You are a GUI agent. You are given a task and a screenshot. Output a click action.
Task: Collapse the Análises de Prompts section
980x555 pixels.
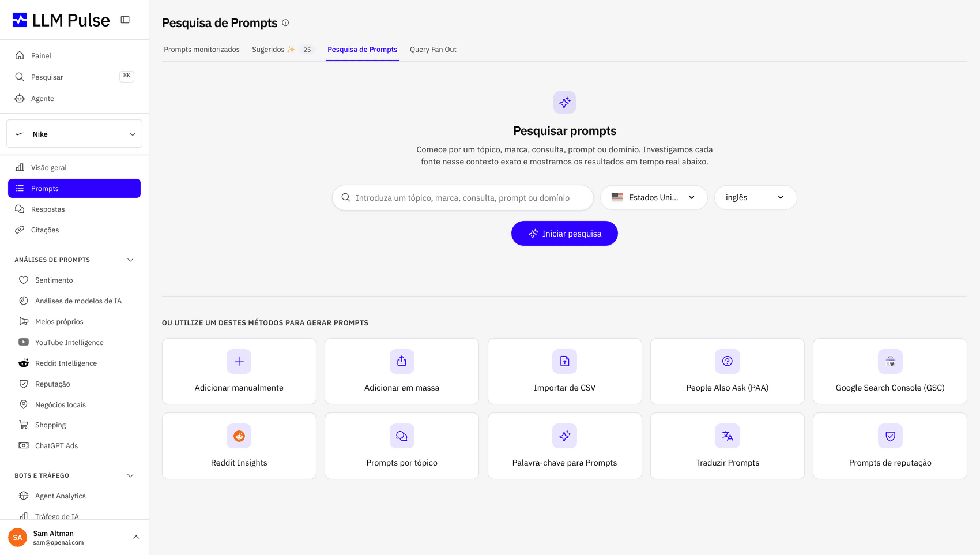coord(130,260)
